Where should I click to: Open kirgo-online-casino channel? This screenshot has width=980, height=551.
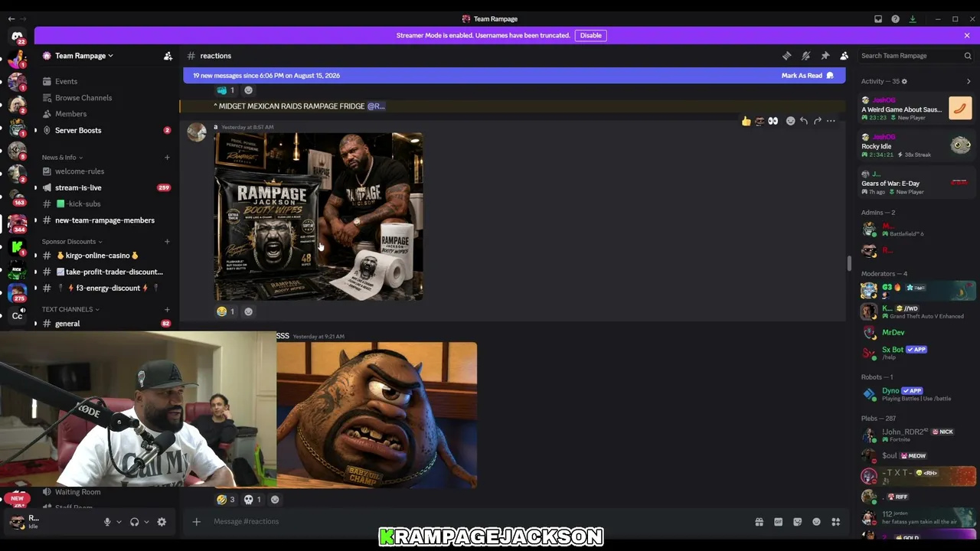coord(106,256)
